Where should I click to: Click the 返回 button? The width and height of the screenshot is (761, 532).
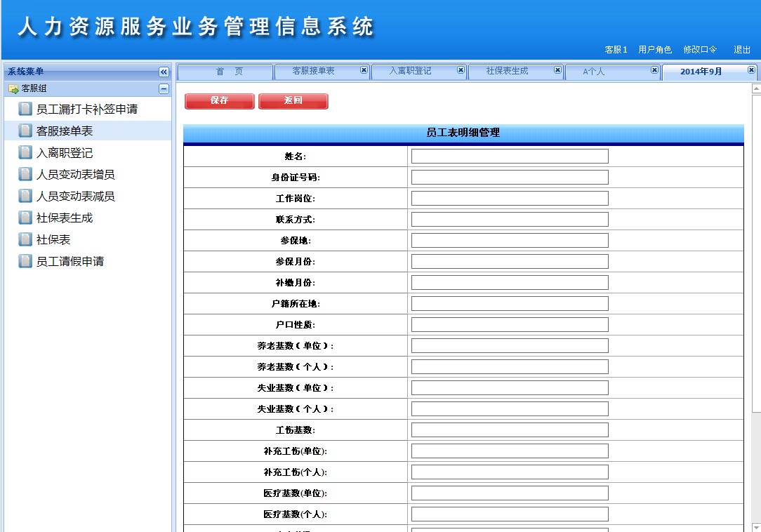coord(293,101)
